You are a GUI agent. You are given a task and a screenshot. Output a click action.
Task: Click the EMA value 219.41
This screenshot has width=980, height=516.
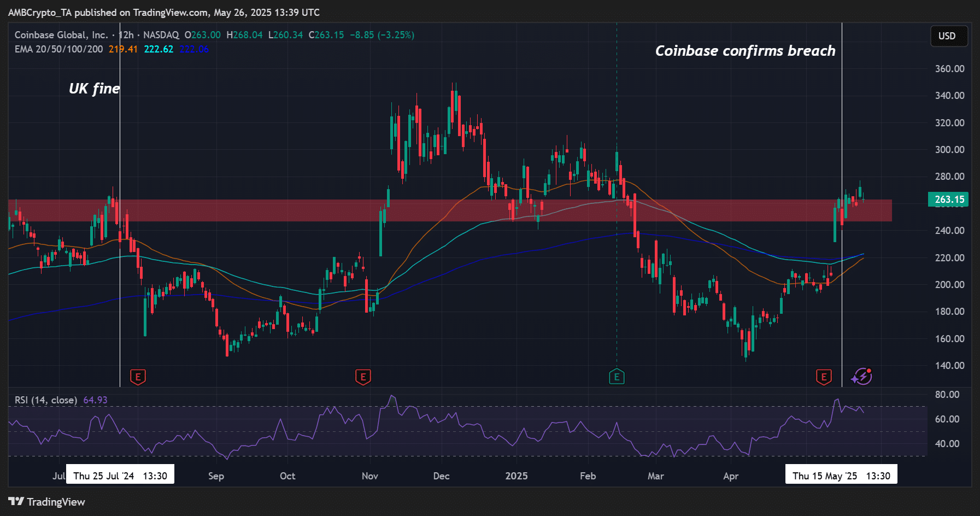123,49
